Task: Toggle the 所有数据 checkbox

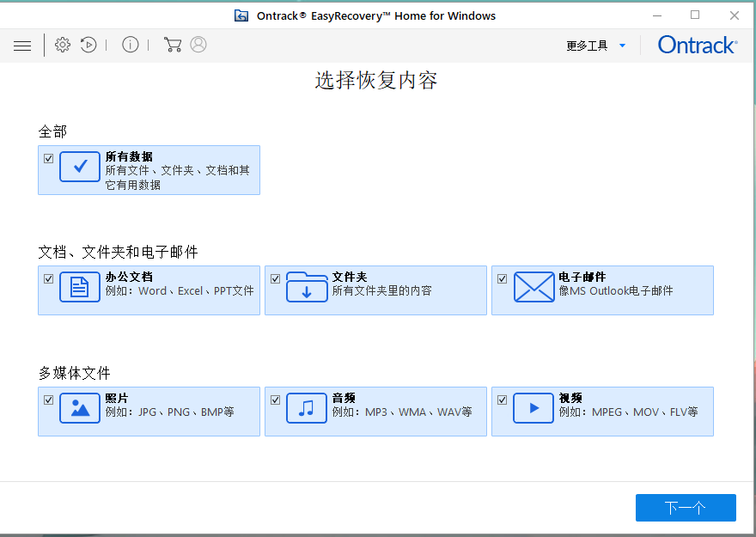Action: (x=48, y=158)
